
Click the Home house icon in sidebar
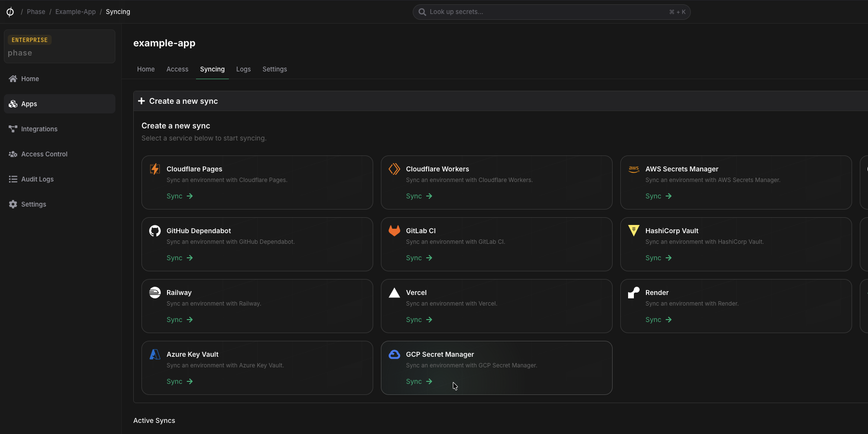pyautogui.click(x=13, y=79)
